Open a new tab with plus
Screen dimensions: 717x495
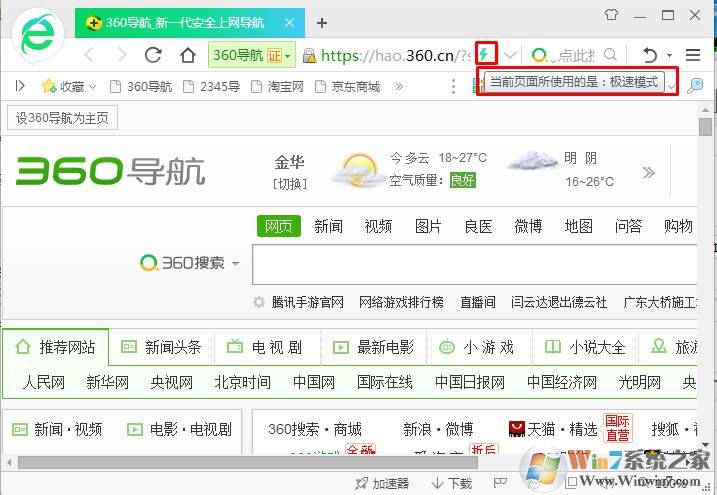tap(322, 22)
